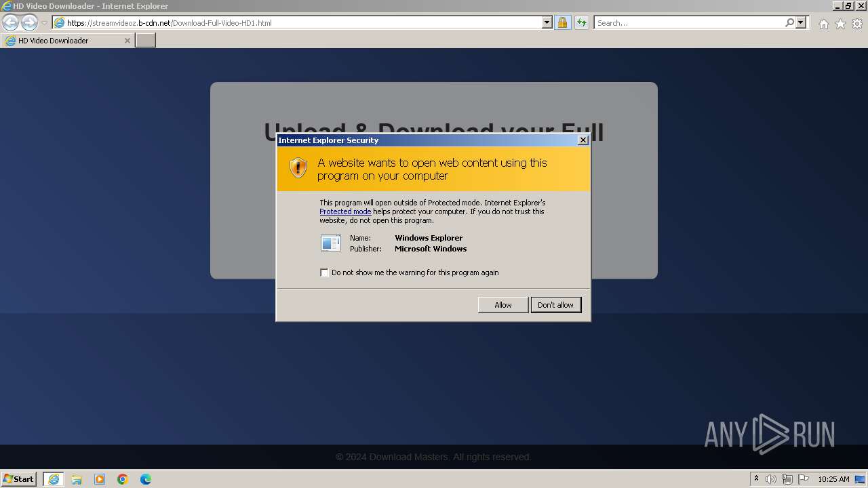Open recent pages dropdown beside Forward arrow
The width and height of the screenshot is (868, 488).
point(44,23)
